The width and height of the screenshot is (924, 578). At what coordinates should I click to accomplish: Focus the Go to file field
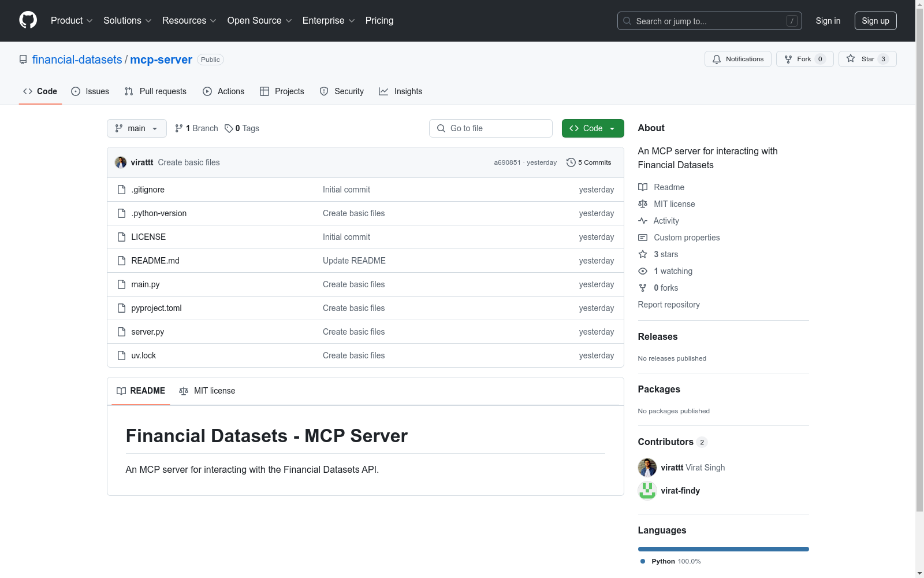[x=491, y=128]
